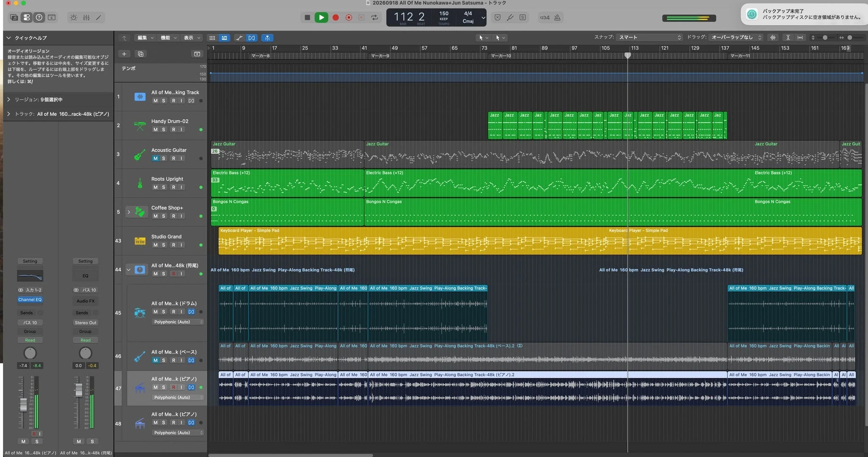
Task: Mute the Handy Drum-02 track
Action: point(156,129)
